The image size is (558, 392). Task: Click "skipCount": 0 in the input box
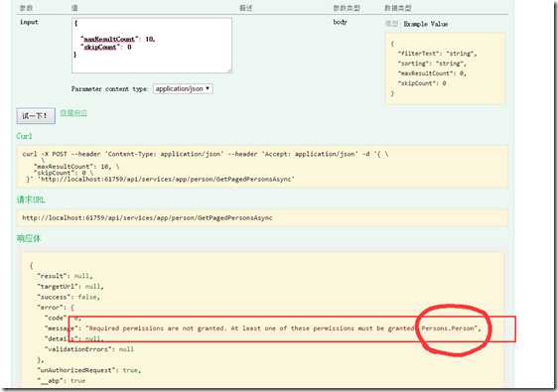pos(106,47)
